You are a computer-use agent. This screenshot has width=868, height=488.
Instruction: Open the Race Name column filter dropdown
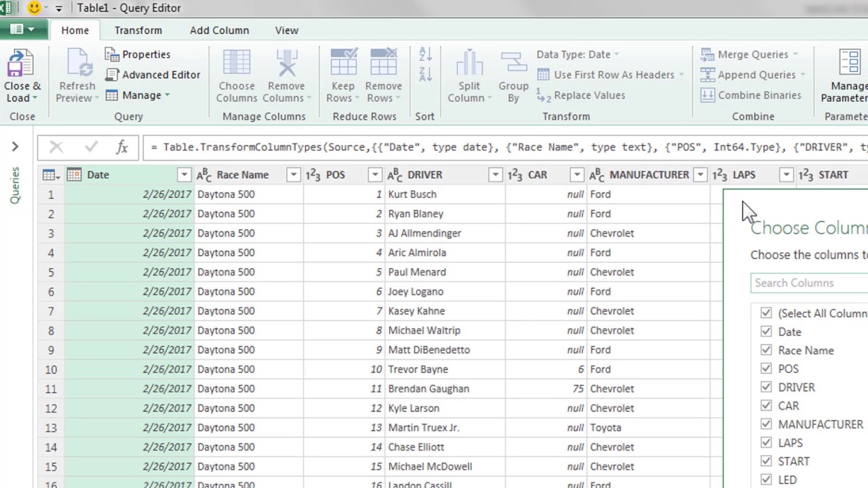click(293, 175)
